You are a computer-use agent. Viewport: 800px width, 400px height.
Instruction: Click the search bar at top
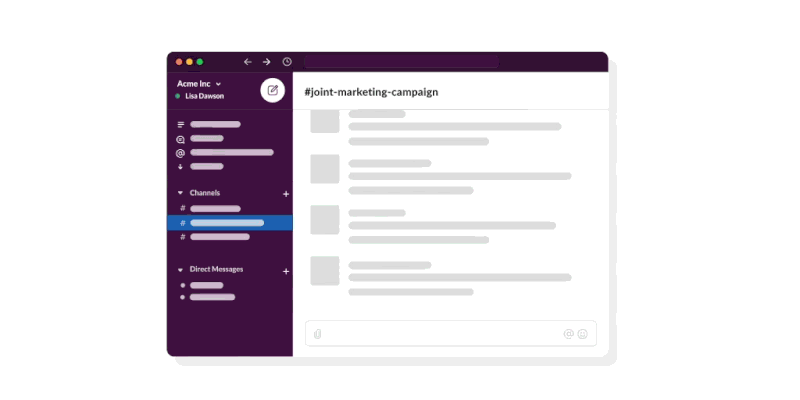[400, 62]
